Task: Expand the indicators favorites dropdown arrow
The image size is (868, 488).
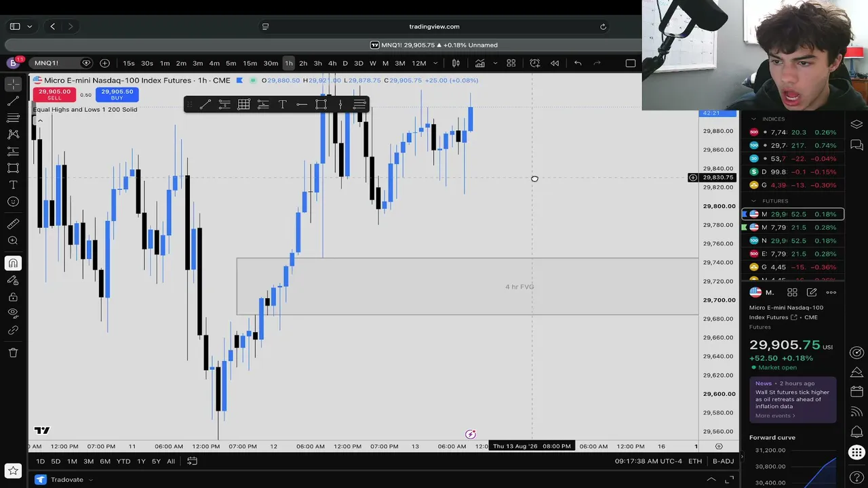Action: pyautogui.click(x=495, y=63)
